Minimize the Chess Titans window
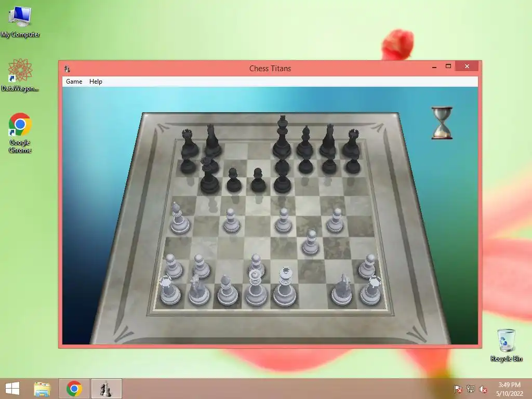Viewport: 532px width, 399px height. [x=434, y=66]
